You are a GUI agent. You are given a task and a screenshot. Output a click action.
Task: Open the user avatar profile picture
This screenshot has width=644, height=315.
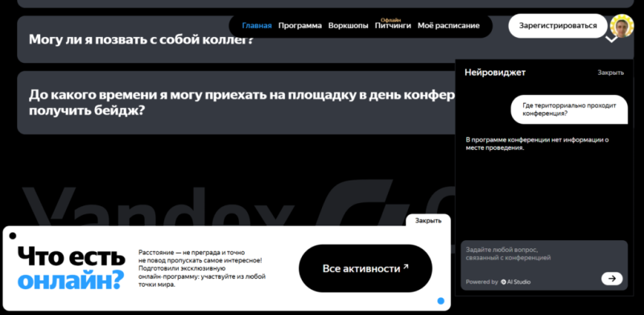pos(621,26)
